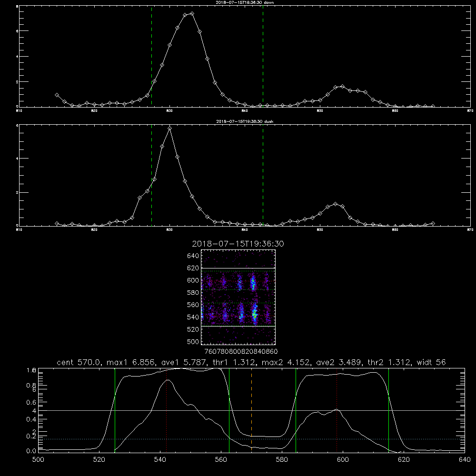
Task: Click the '640' label on spectral image y-axis
Action: (x=193, y=256)
